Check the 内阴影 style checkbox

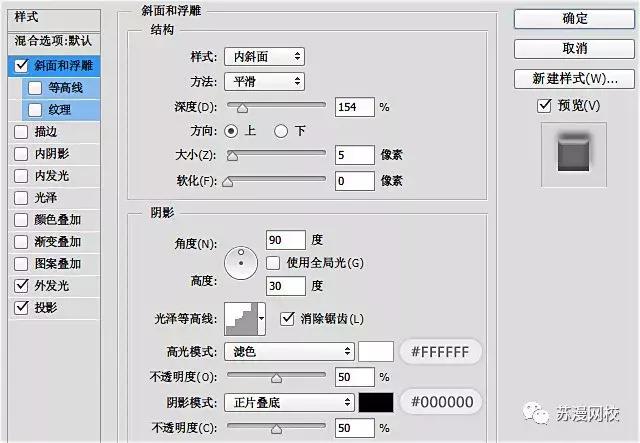[x=21, y=154]
